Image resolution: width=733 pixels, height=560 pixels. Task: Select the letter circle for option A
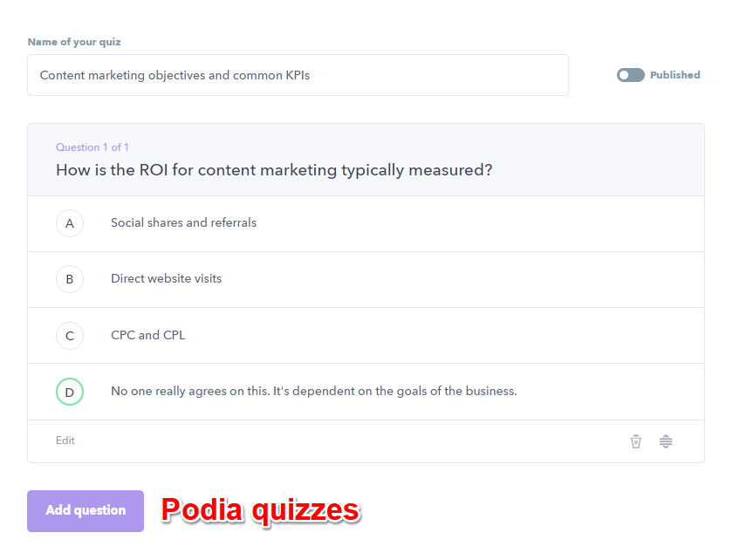(x=70, y=223)
